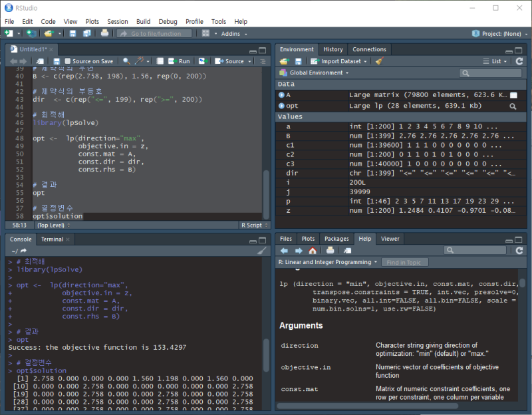Viewport: 532px width, 415px height.
Task: Click the find/replace magnifier in editor toolbar
Action: click(x=126, y=61)
